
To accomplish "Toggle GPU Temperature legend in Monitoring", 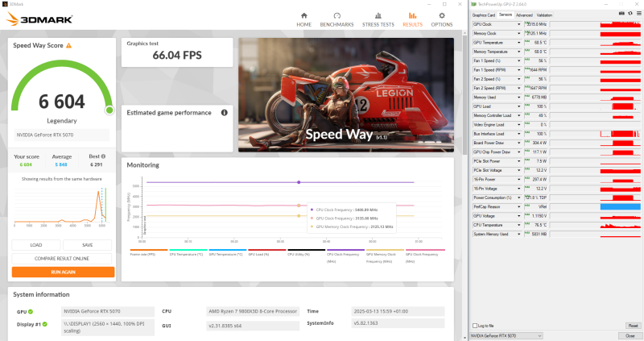I will tap(228, 252).
